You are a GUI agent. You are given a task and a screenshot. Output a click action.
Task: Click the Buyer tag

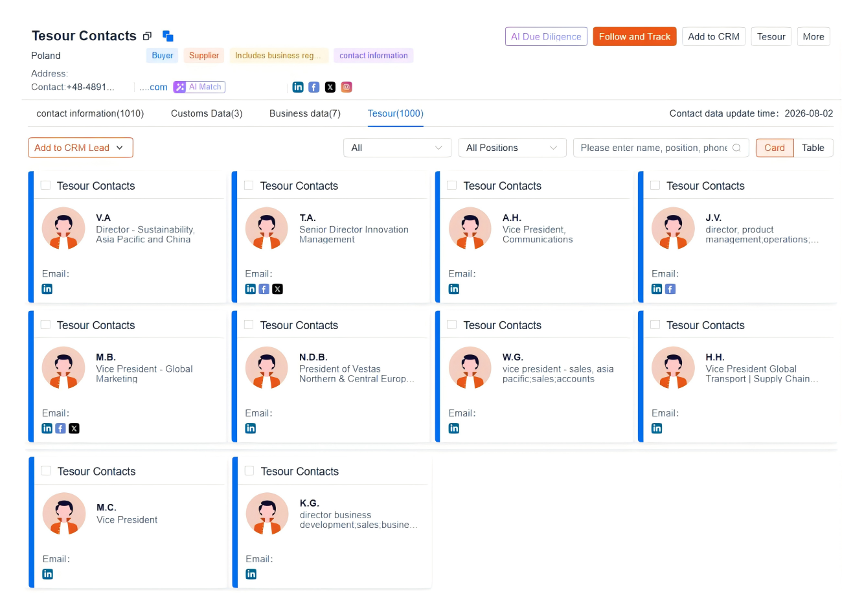[x=163, y=56]
